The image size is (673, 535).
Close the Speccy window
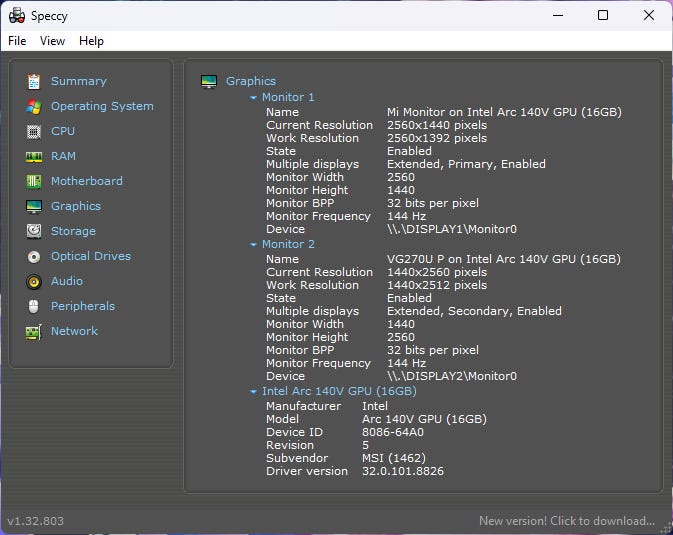pyautogui.click(x=649, y=15)
